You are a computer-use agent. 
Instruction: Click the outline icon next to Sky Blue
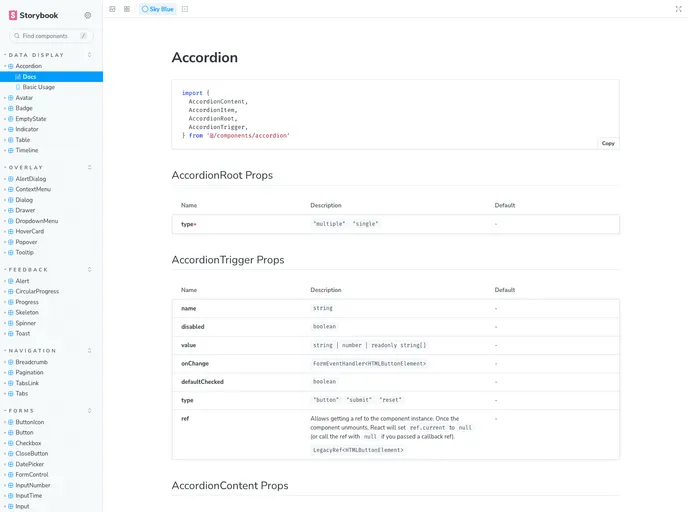(x=185, y=9)
